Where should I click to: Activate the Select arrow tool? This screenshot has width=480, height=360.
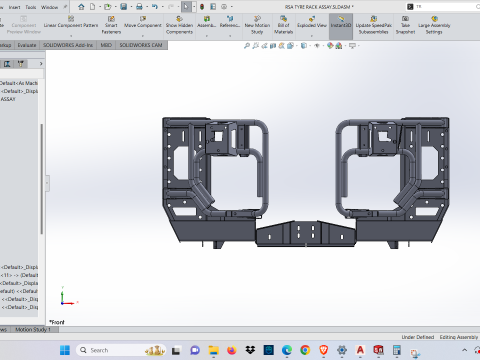coord(186,7)
